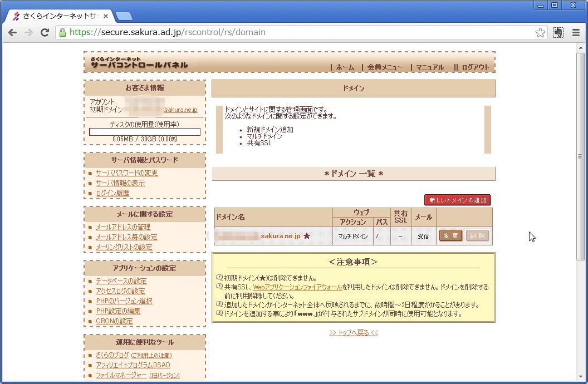Open サーバパスワードの変更 link
The height and width of the screenshot is (384, 588).
[127, 173]
